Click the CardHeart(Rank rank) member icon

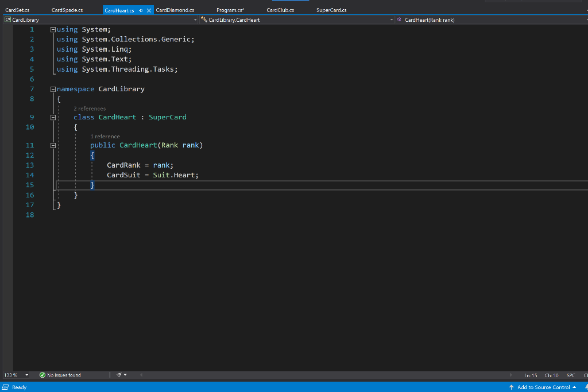click(400, 20)
